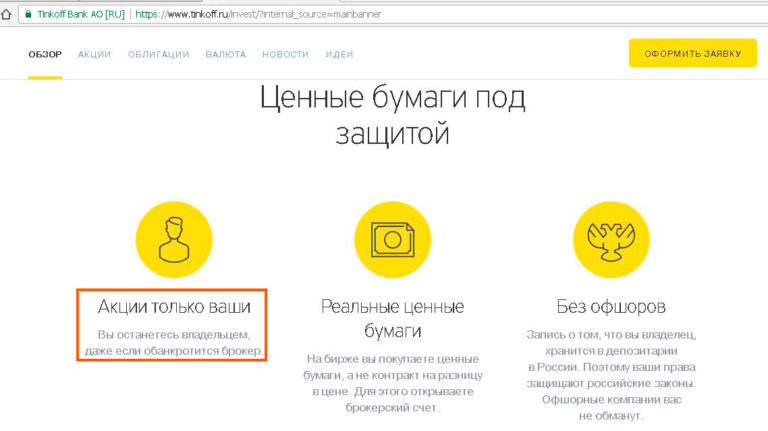This screenshot has width=768, height=431.
Task: Click the 'Реальные ценные бумаги' heading
Action: click(392, 318)
